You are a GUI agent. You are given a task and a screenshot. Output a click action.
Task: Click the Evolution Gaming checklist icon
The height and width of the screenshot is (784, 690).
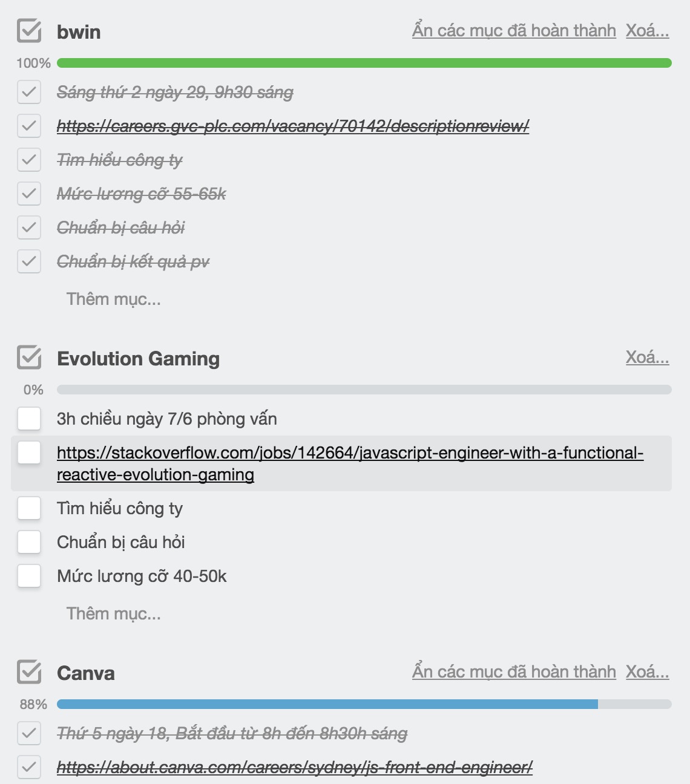pos(29,358)
